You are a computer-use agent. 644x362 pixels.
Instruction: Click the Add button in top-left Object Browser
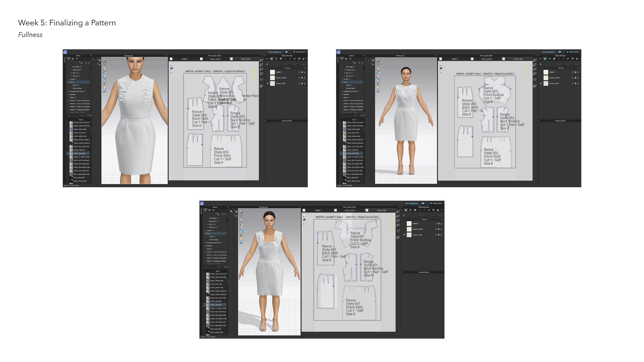click(x=285, y=64)
